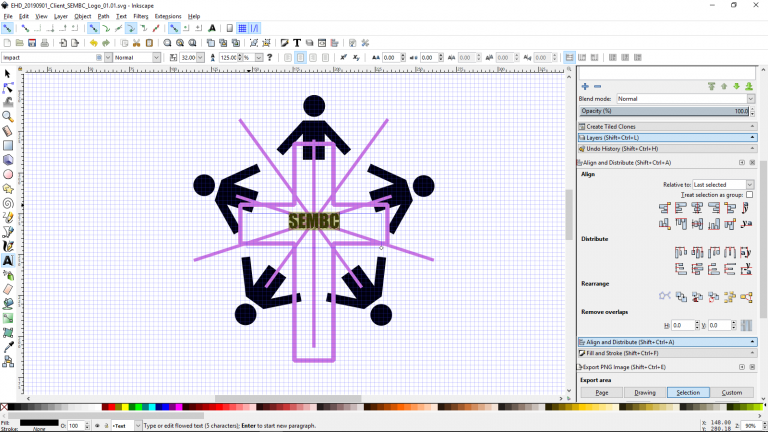Image resolution: width=768 pixels, height=432 pixels.
Task: Open the Impact font family dropdown
Action: tap(108, 58)
